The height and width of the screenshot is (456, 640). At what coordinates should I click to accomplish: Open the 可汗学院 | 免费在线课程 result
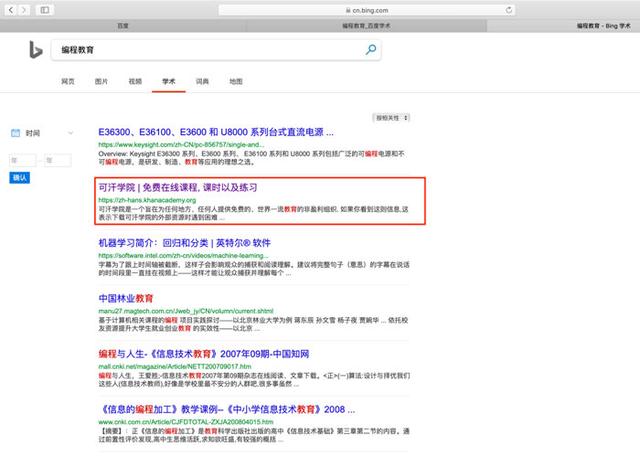[178, 187]
